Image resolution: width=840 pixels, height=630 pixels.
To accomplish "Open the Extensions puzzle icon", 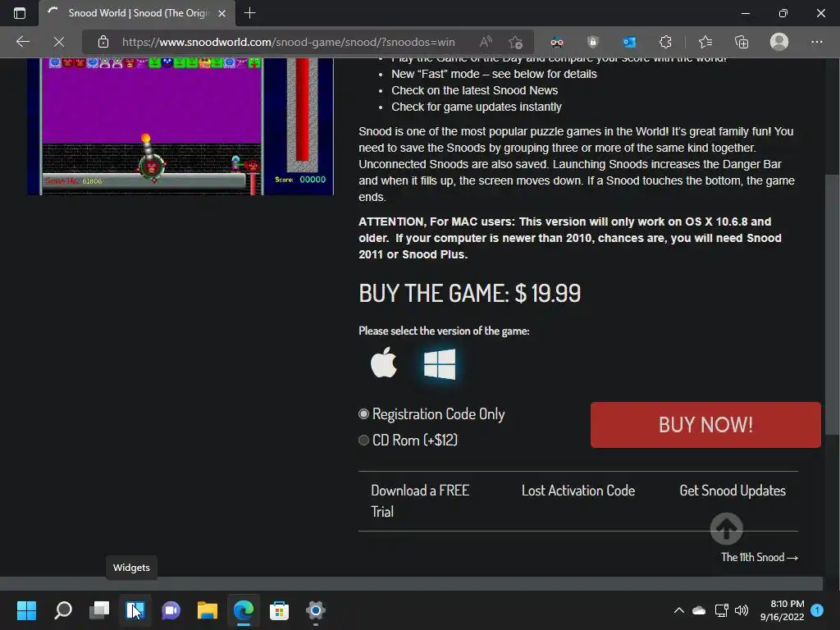I will [665, 42].
